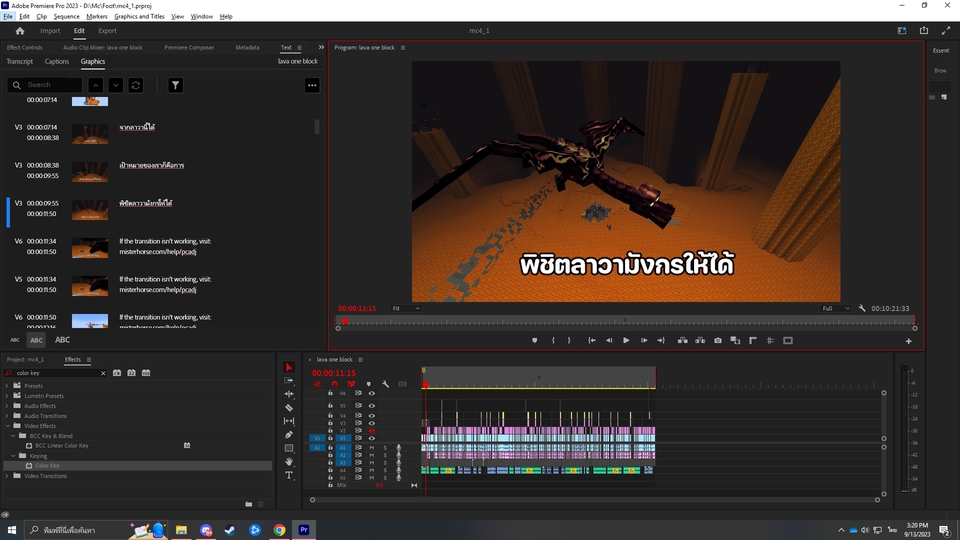Switch to the Captions tab
Image resolution: width=960 pixels, height=540 pixels.
(x=57, y=62)
